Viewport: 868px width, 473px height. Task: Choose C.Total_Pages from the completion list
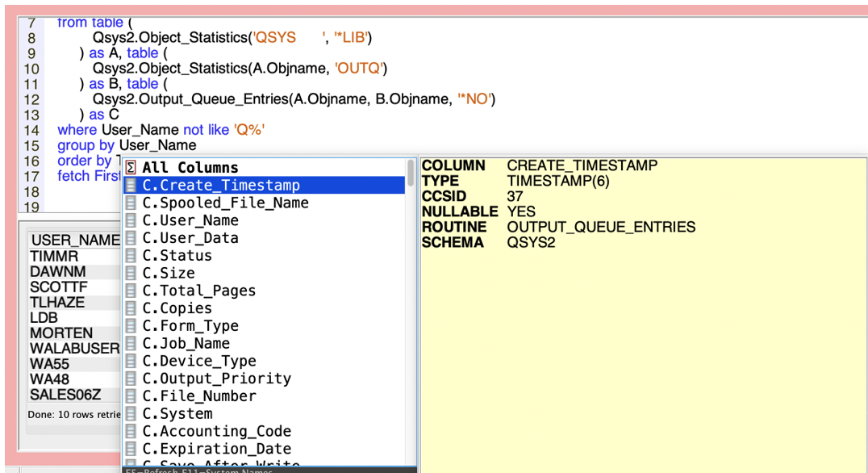coord(199,290)
